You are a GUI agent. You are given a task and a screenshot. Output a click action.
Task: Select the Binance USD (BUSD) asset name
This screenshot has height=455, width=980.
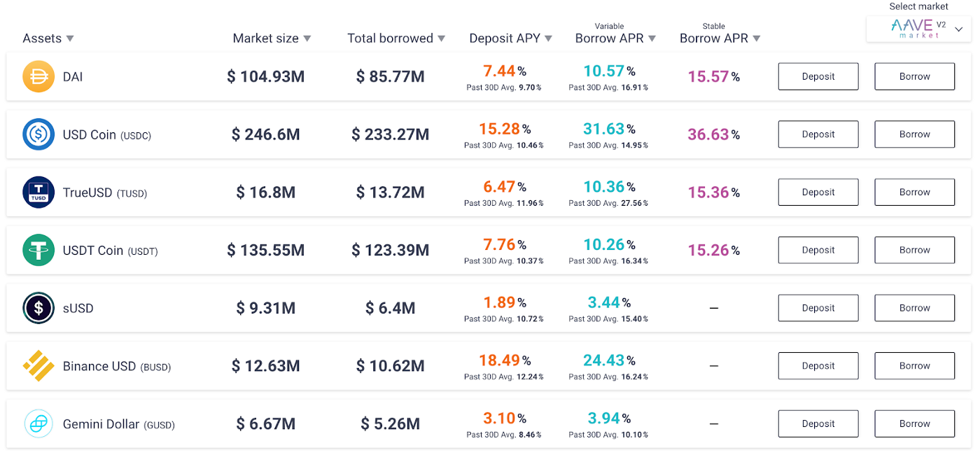tap(117, 366)
